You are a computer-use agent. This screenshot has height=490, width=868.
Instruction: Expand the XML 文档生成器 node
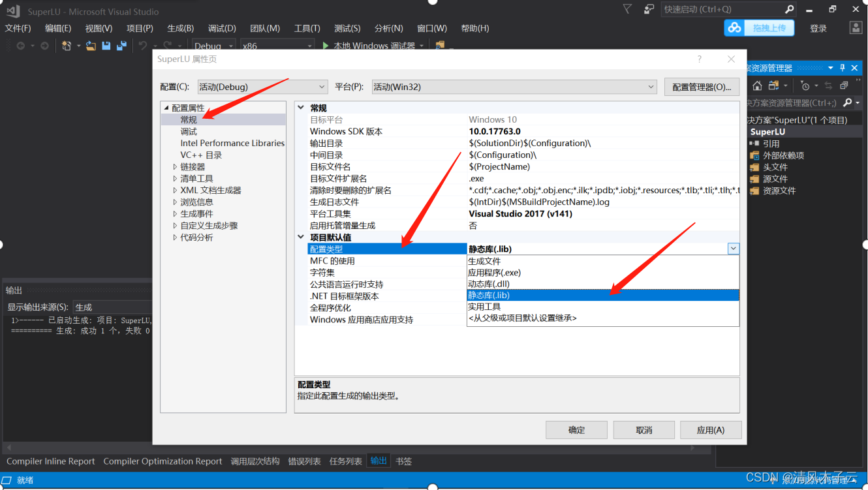click(x=175, y=190)
